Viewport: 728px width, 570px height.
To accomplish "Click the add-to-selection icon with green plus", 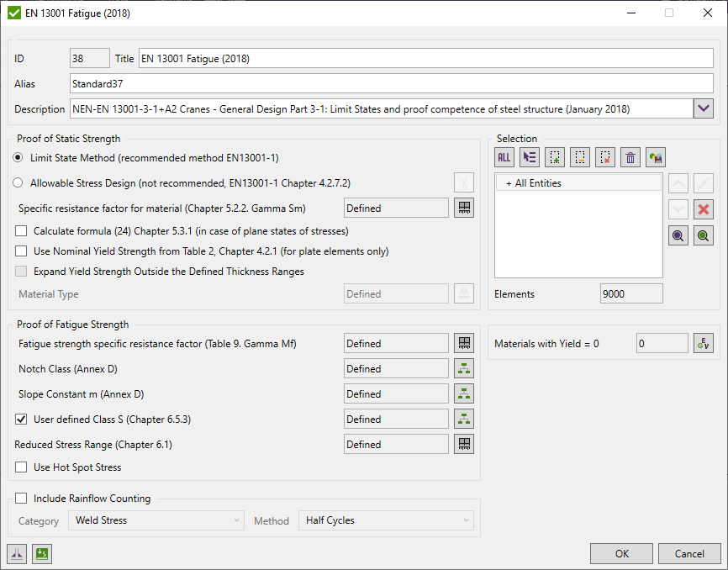I will pyautogui.click(x=555, y=157).
